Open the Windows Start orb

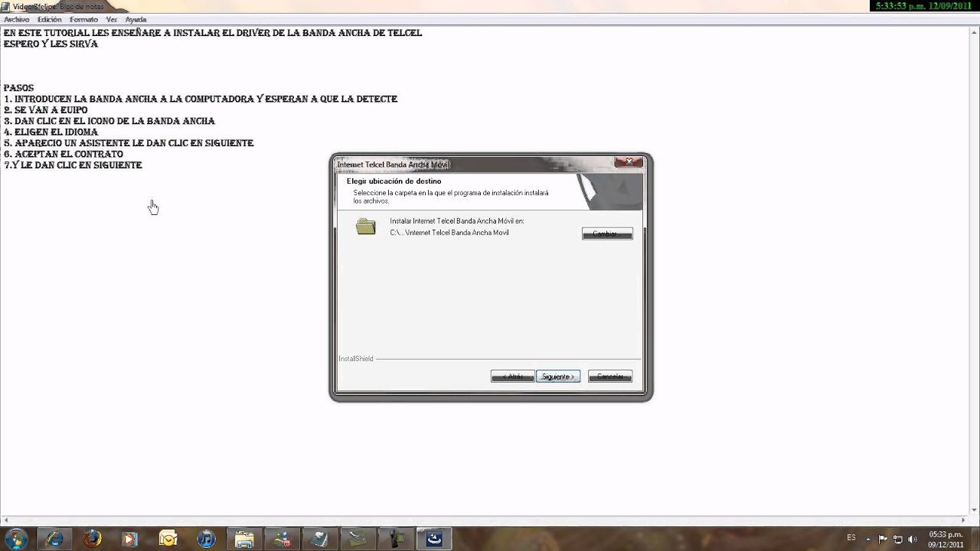(x=16, y=539)
